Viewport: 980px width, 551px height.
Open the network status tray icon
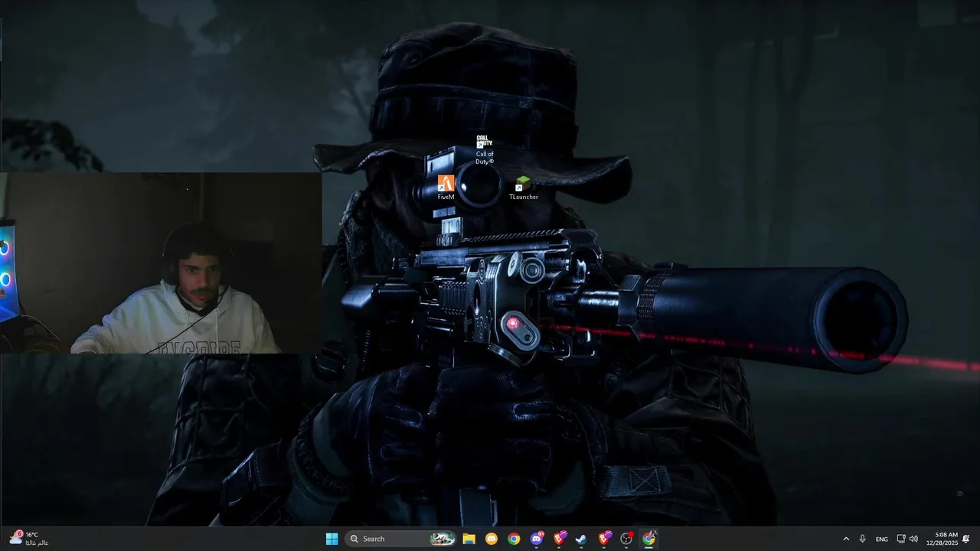(x=901, y=539)
